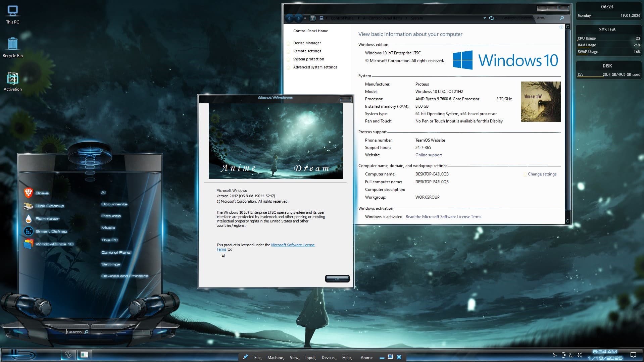Screen dimensions: 644x362
Task: Click OK in the About Windows dialog
Action: (337, 279)
